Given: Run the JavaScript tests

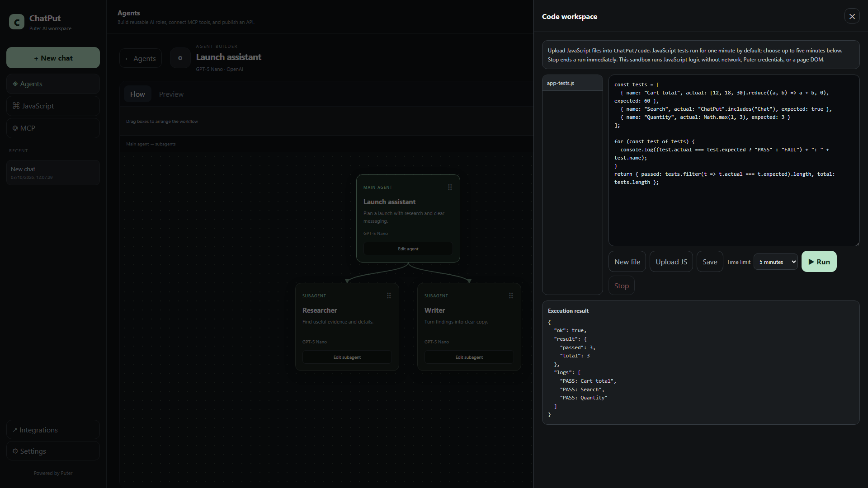Looking at the screenshot, I should (x=819, y=262).
